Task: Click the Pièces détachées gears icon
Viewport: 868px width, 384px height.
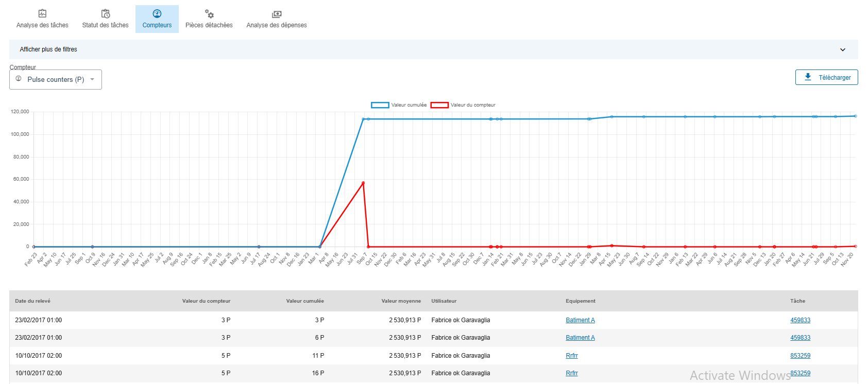Action: (x=209, y=13)
